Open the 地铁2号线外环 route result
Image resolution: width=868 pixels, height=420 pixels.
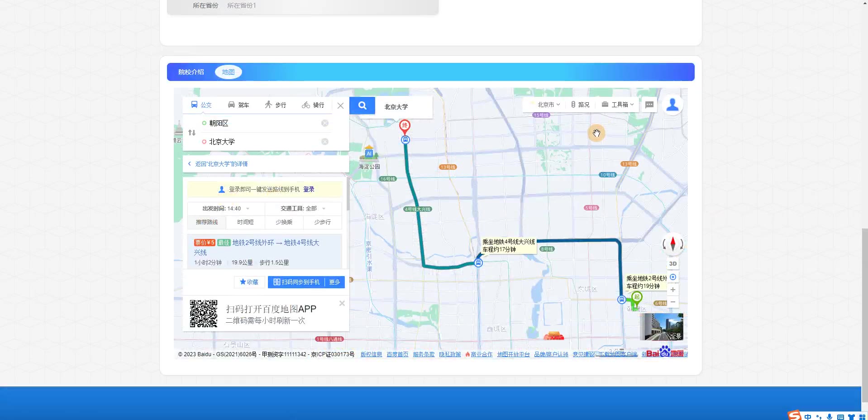(x=265, y=252)
